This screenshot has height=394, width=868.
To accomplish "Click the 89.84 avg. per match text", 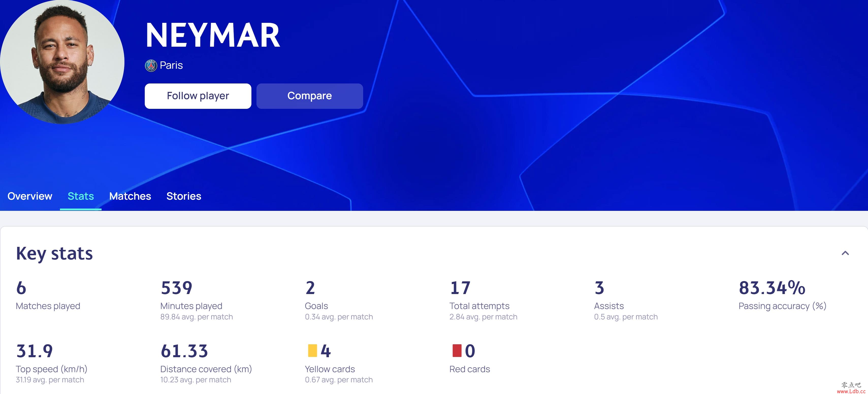I will [x=197, y=317].
